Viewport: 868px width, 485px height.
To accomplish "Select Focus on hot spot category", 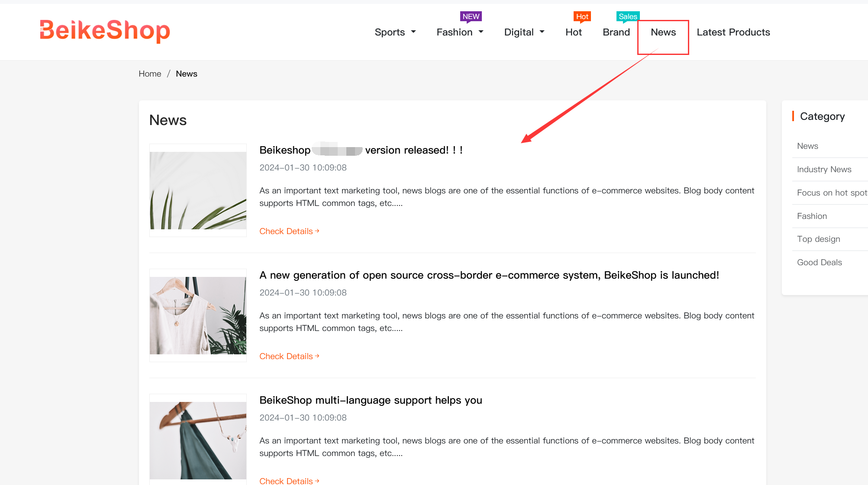I will pyautogui.click(x=832, y=193).
